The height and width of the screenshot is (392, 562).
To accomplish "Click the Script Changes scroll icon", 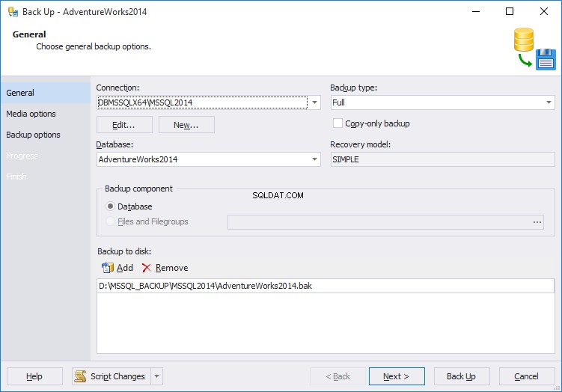I will [80, 376].
